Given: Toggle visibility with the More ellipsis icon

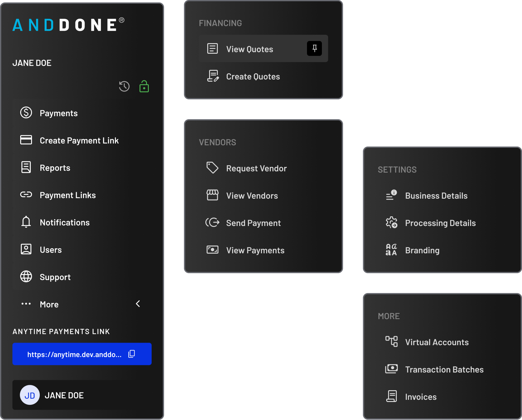Looking at the screenshot, I should point(26,304).
